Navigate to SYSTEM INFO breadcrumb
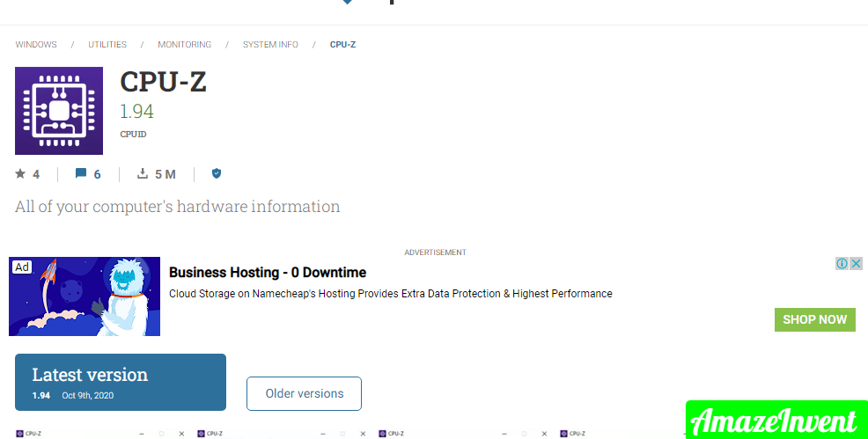 click(270, 44)
